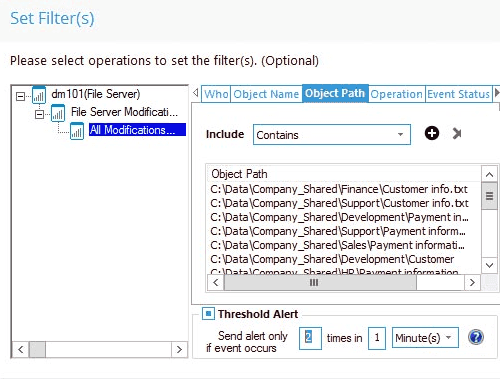Collapse the File Server Modifications node
Screen dimensions: 500x390
[x=39, y=114]
